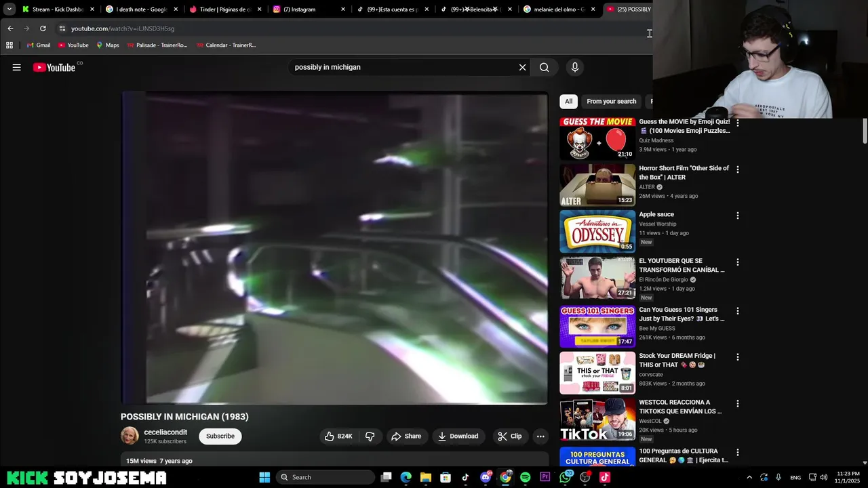Open Microsoft Store from the taskbar
The height and width of the screenshot is (488, 868).
tap(446, 477)
